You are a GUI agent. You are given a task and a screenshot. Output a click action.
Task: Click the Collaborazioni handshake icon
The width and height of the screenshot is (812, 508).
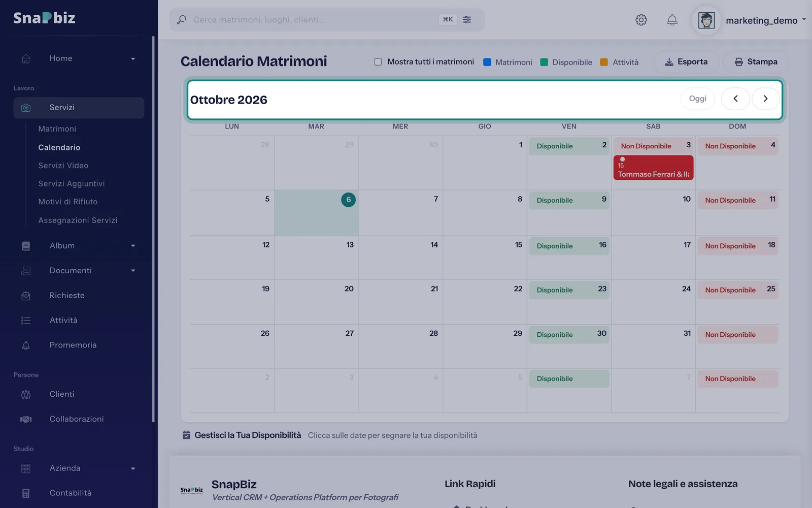coord(26,419)
